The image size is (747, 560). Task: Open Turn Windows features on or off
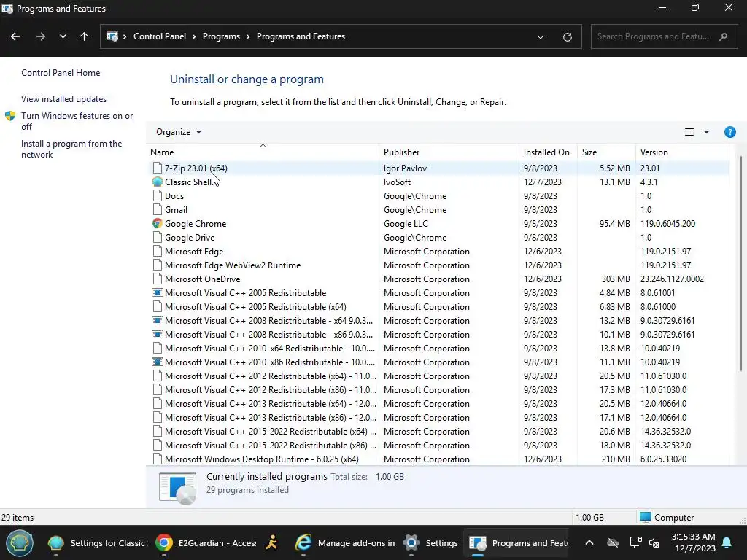(x=77, y=121)
